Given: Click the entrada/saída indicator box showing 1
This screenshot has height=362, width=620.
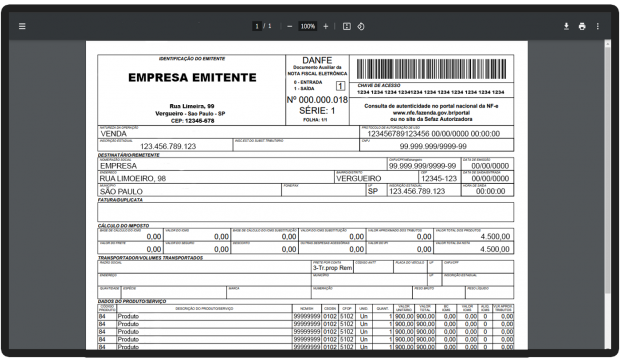Looking at the screenshot, I should (340, 86).
